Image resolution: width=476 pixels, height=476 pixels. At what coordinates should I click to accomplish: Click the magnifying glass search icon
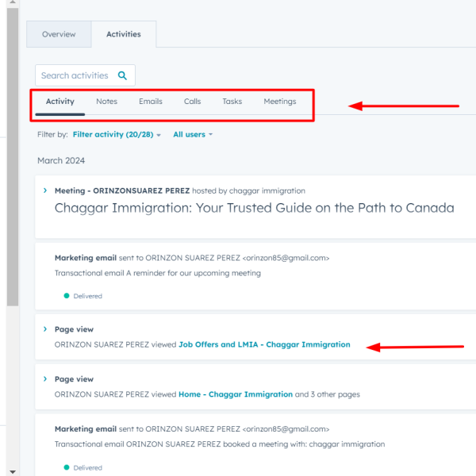pos(122,75)
